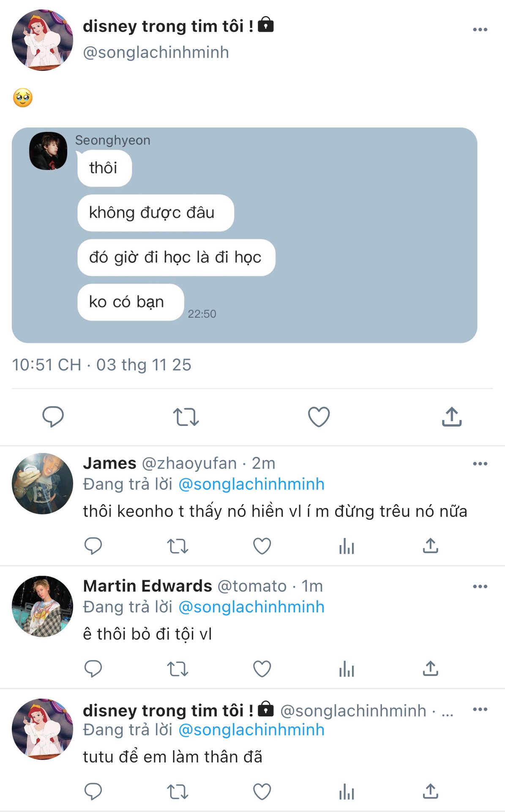Open more options on James's reply
This screenshot has height=812, width=505.
480,464
